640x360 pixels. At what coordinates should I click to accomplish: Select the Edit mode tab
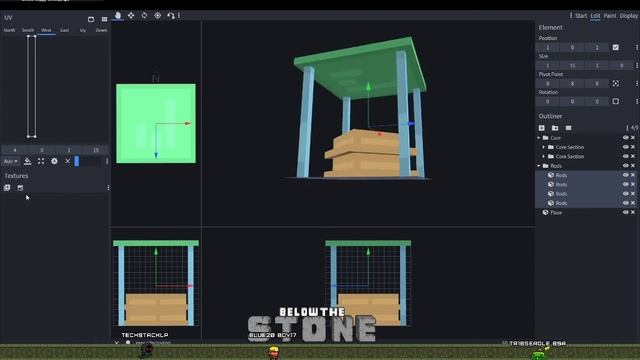pyautogui.click(x=596, y=16)
